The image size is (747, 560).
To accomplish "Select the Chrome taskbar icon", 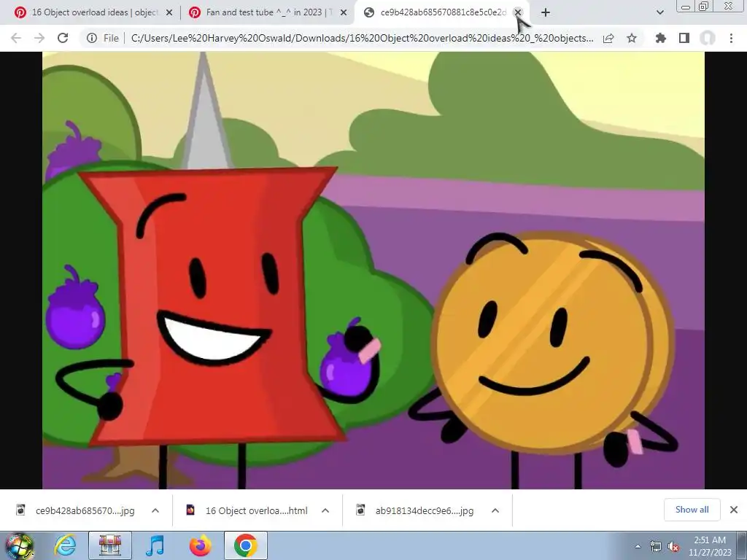I will (245, 545).
